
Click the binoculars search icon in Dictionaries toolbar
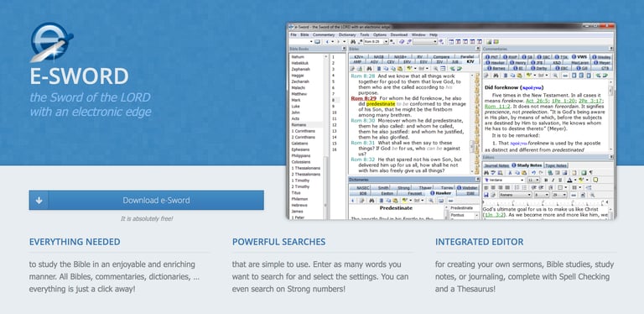pyautogui.click(x=371, y=201)
